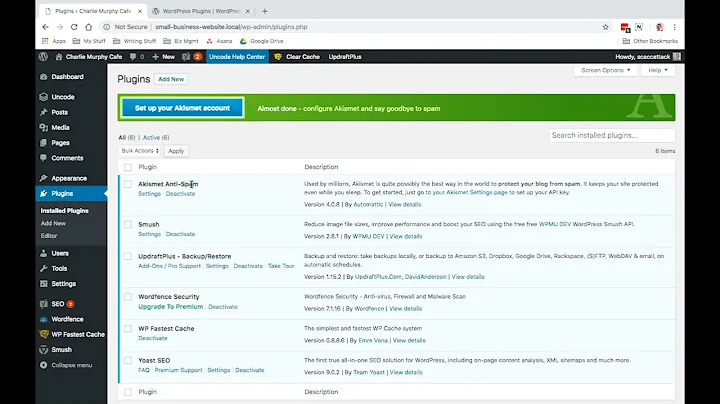Open the Writing Stuff bookmarks folder

[135, 41]
